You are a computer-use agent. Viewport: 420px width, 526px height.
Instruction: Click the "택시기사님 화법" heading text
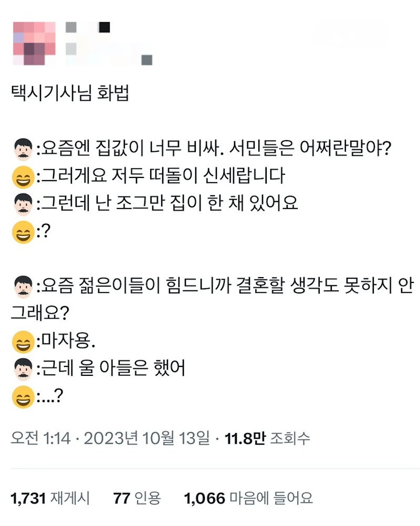(x=70, y=95)
